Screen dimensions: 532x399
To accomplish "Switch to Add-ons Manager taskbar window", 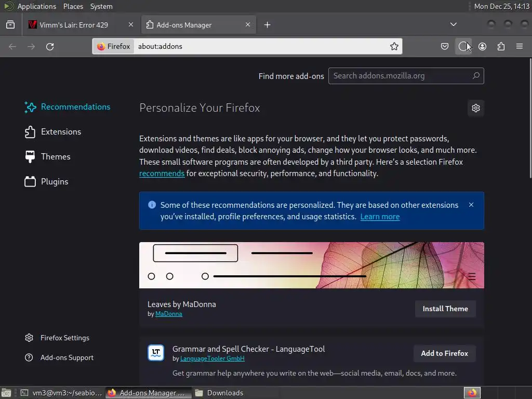I will tap(148, 393).
